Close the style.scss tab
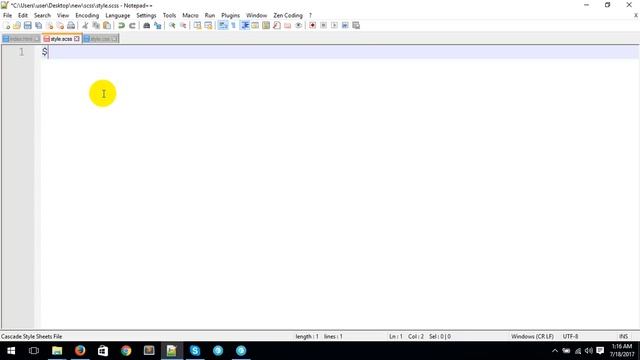Viewport: 640px width, 360px height. coord(77,39)
